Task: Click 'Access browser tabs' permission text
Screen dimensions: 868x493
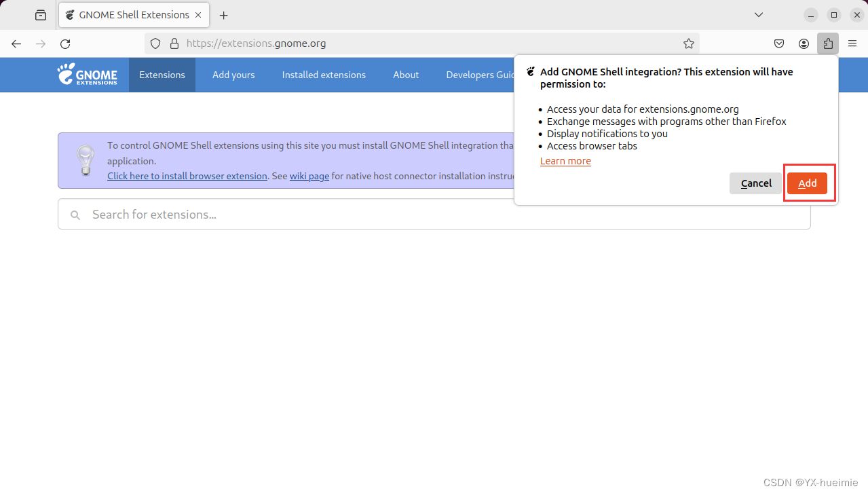Action: [592, 146]
